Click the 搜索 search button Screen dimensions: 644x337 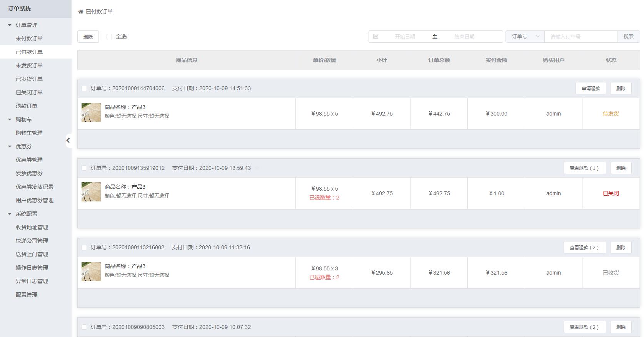click(629, 36)
